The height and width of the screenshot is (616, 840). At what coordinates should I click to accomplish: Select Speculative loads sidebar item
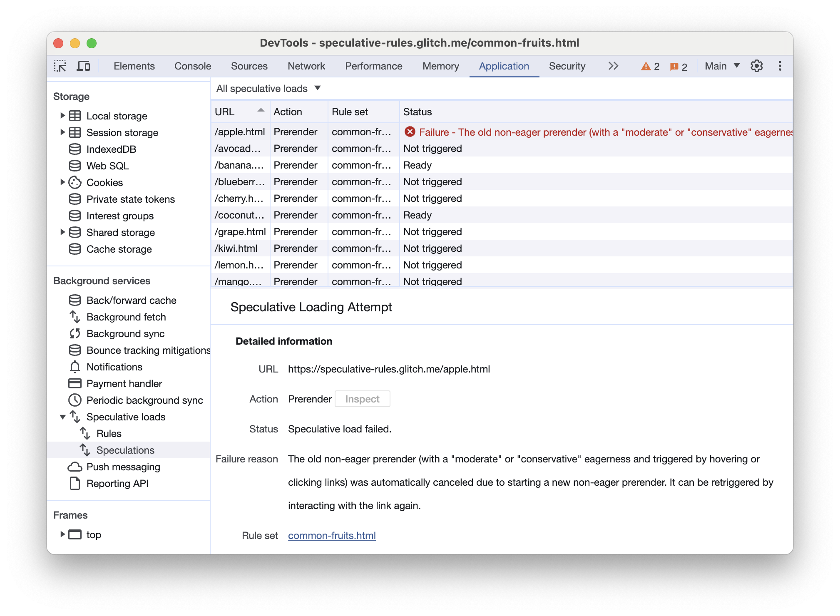coord(127,416)
